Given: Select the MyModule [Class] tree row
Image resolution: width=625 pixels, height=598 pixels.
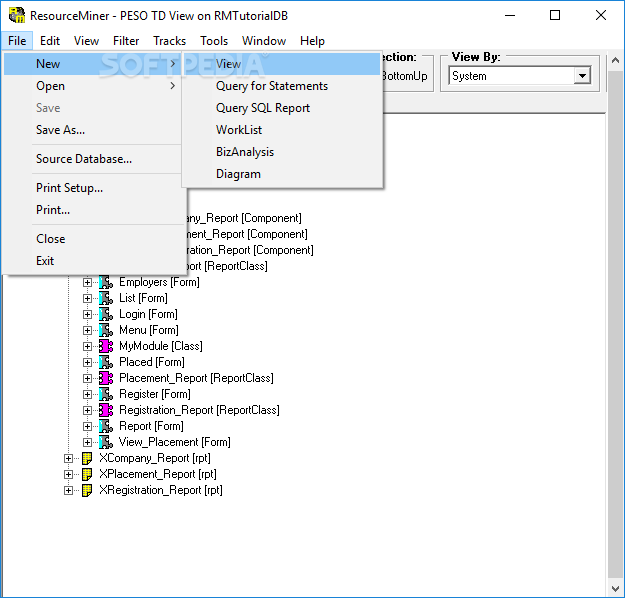Looking at the screenshot, I should 161,346.
